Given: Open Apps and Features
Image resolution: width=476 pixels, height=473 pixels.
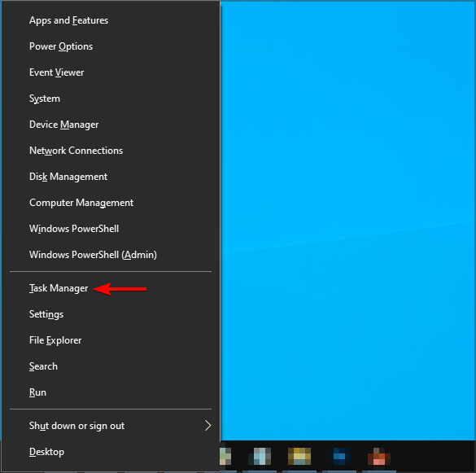Looking at the screenshot, I should (x=111, y=20).
